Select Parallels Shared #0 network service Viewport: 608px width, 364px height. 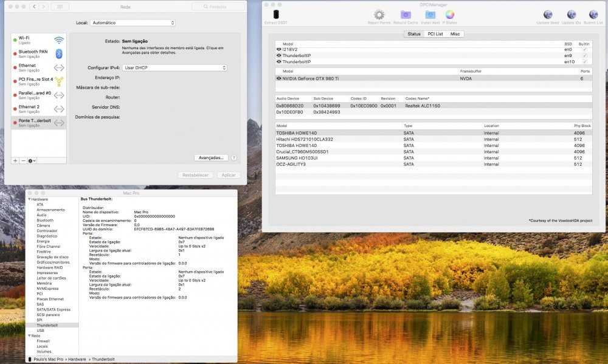[39, 95]
